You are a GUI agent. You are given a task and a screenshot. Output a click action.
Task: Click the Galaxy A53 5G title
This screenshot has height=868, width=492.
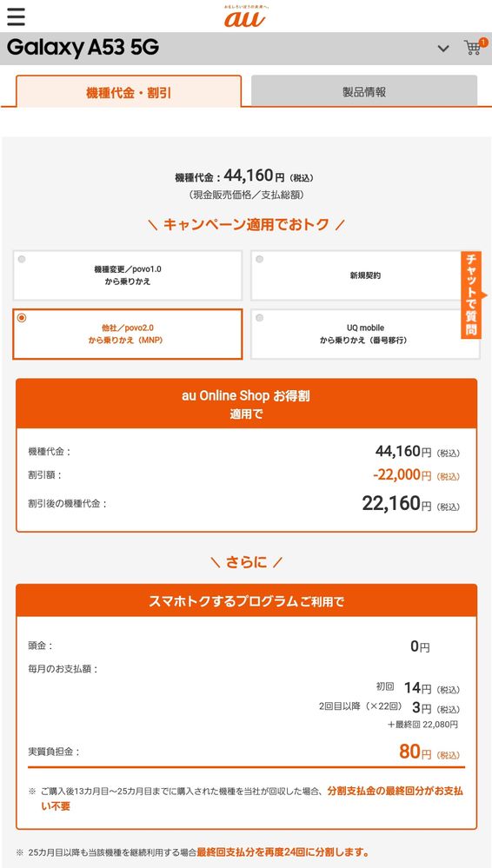[x=83, y=48]
